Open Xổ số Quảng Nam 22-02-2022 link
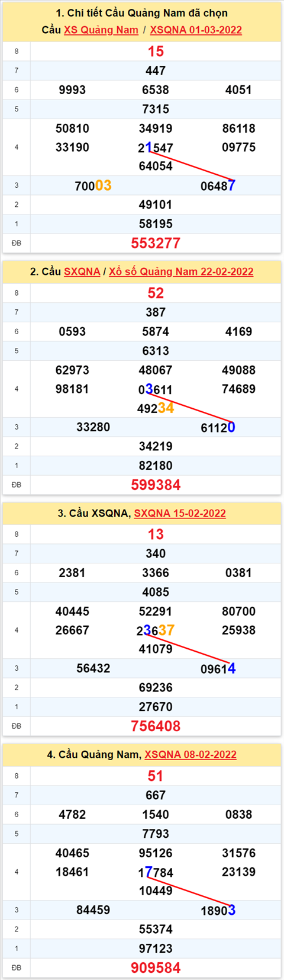 (181, 272)
